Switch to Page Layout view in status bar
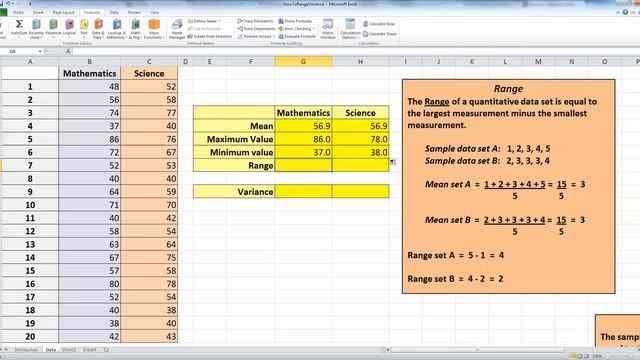 (580, 356)
